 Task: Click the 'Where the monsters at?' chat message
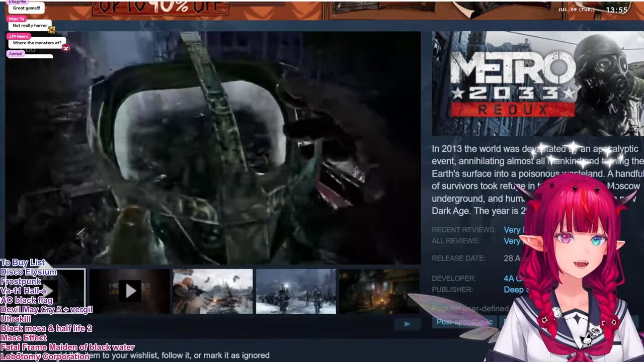pyautogui.click(x=37, y=43)
